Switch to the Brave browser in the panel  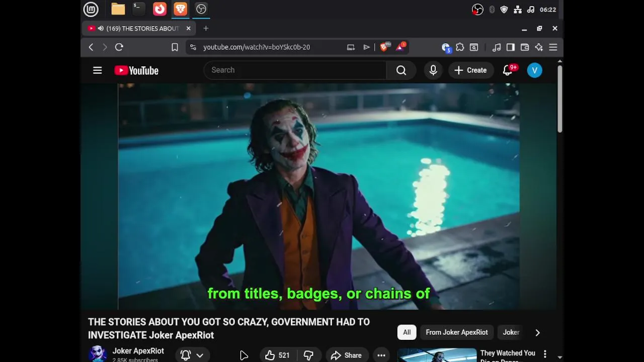pos(180,9)
